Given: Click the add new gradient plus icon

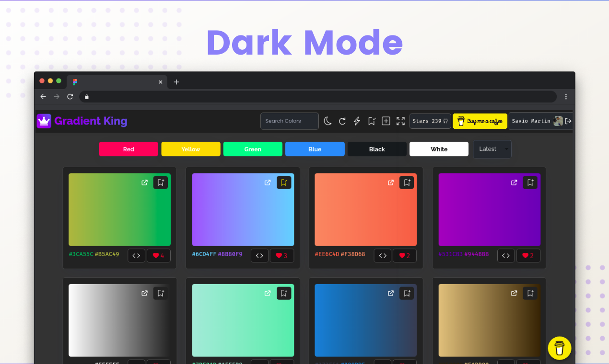Looking at the screenshot, I should [x=386, y=121].
